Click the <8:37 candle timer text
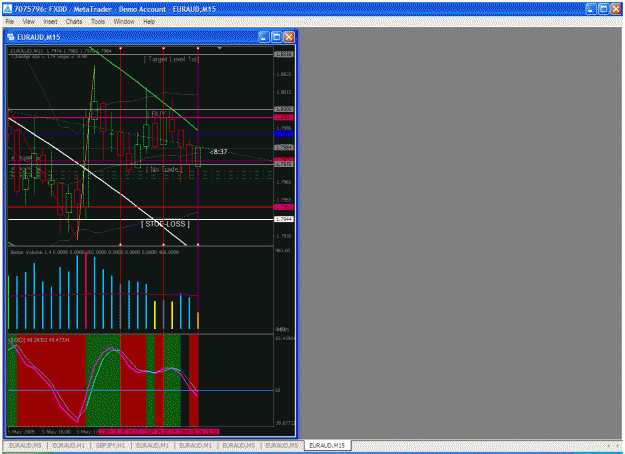The width and height of the screenshot is (625, 454). tap(218, 151)
